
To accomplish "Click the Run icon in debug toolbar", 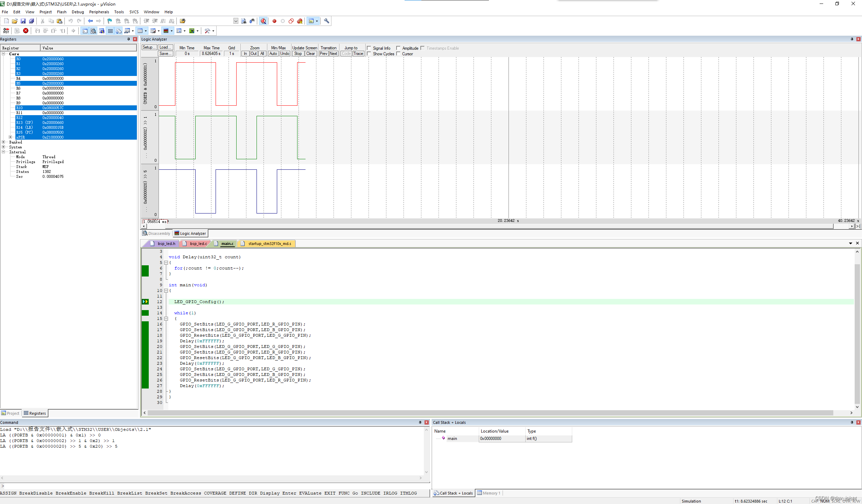I will (x=17, y=31).
